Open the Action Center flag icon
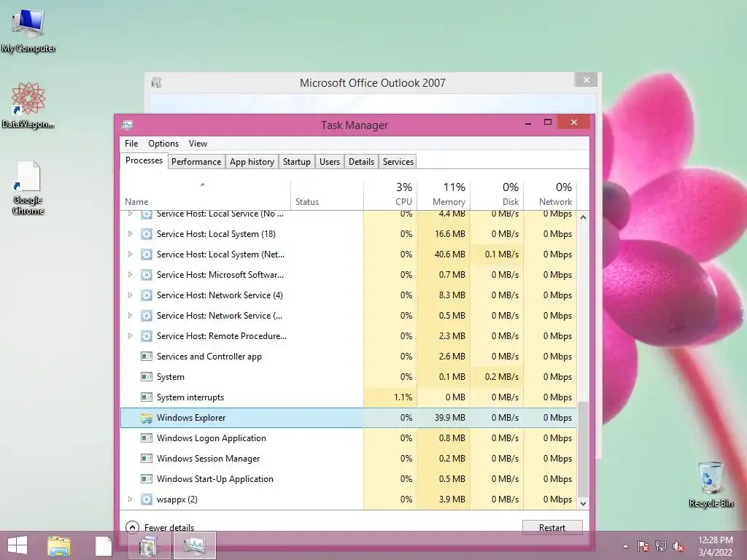The image size is (747, 560). [643, 545]
